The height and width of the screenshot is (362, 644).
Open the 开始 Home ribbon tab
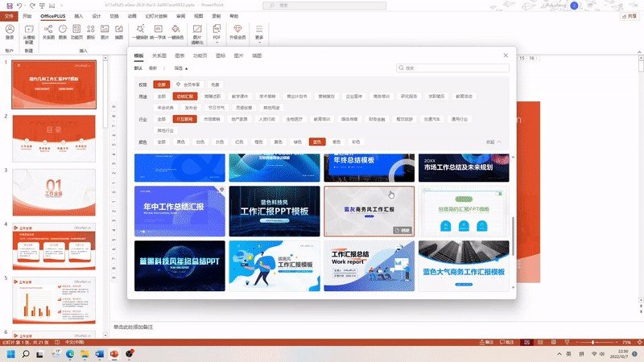point(27,16)
